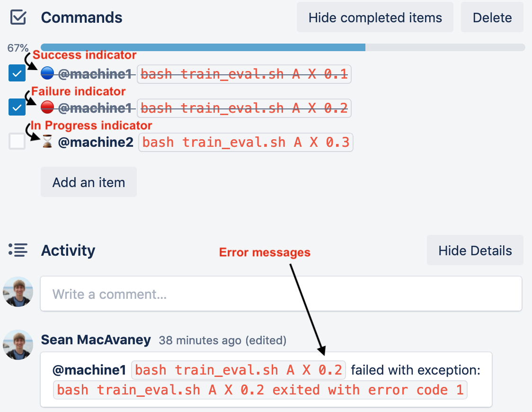
Task: Uncheck the train_eval.sh A X 0.2 item
Action: (17, 107)
